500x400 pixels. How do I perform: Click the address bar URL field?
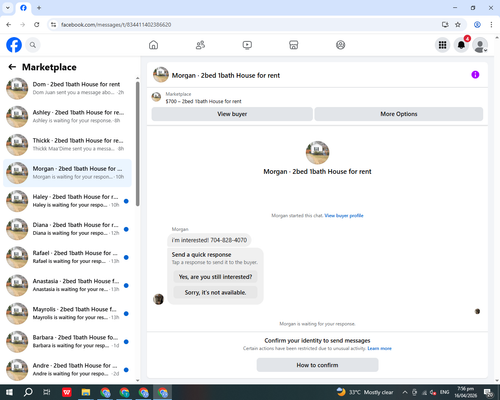(x=247, y=25)
